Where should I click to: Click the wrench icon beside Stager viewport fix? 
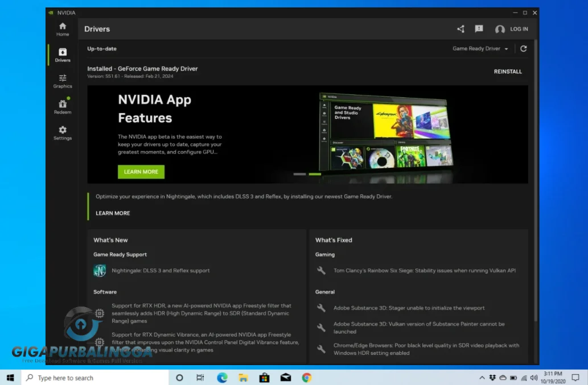(322, 308)
